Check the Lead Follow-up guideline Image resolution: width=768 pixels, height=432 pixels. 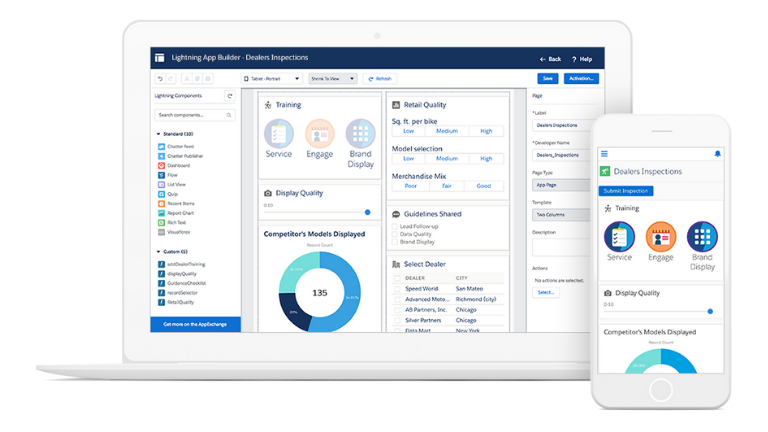coord(394,226)
